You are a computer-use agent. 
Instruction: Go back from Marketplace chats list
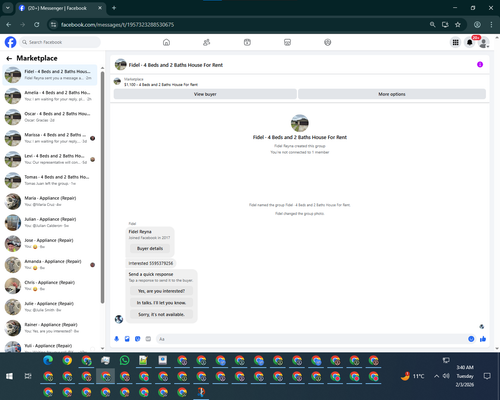[9, 59]
